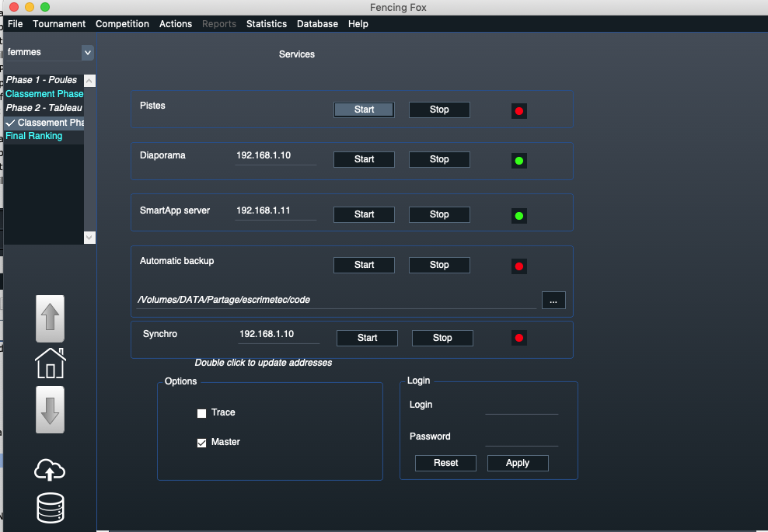
Task: Click the Apply login button
Action: (518, 463)
